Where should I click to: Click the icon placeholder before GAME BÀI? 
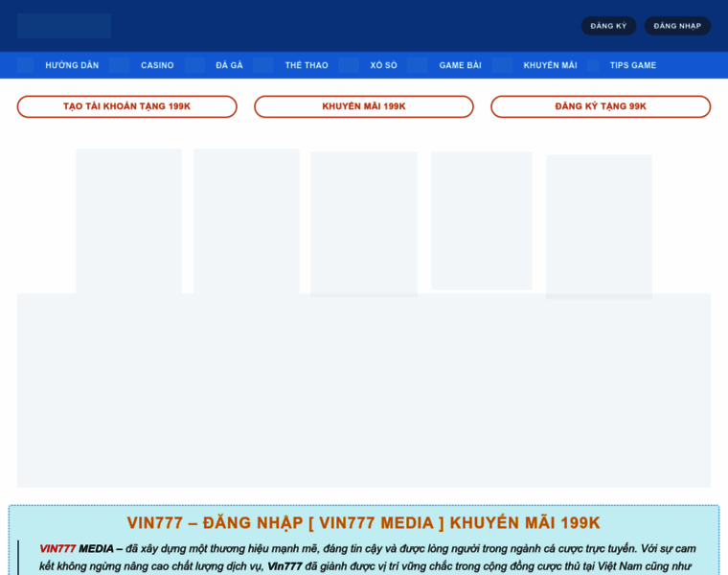click(417, 65)
